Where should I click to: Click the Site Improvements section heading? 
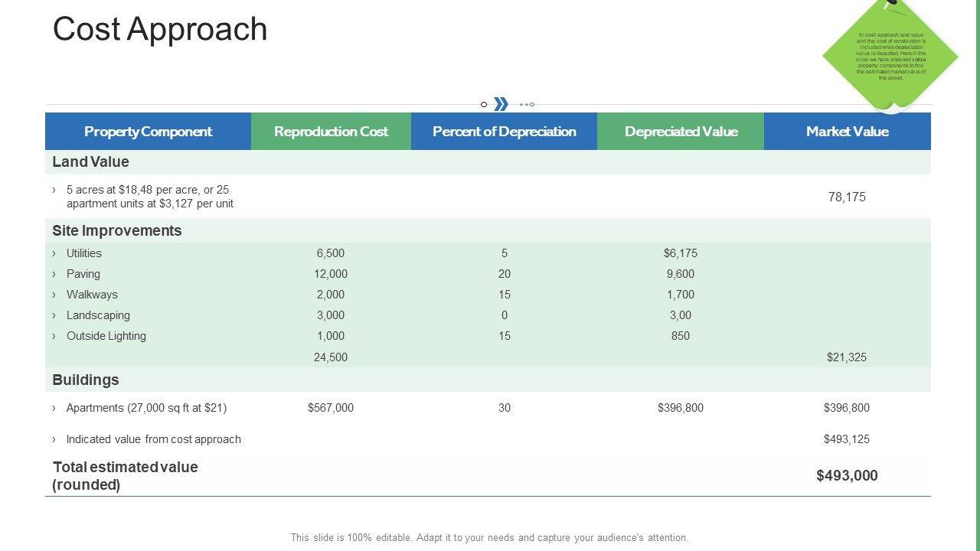[x=117, y=230]
